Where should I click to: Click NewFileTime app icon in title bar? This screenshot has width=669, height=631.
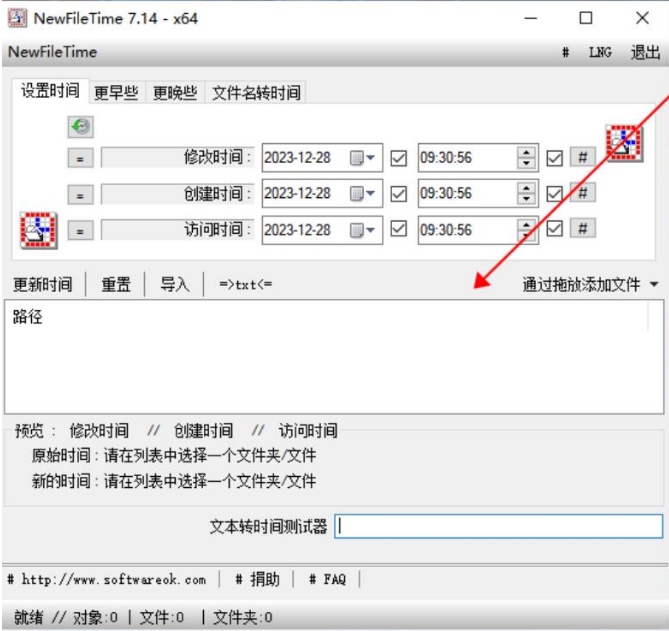tap(17, 18)
